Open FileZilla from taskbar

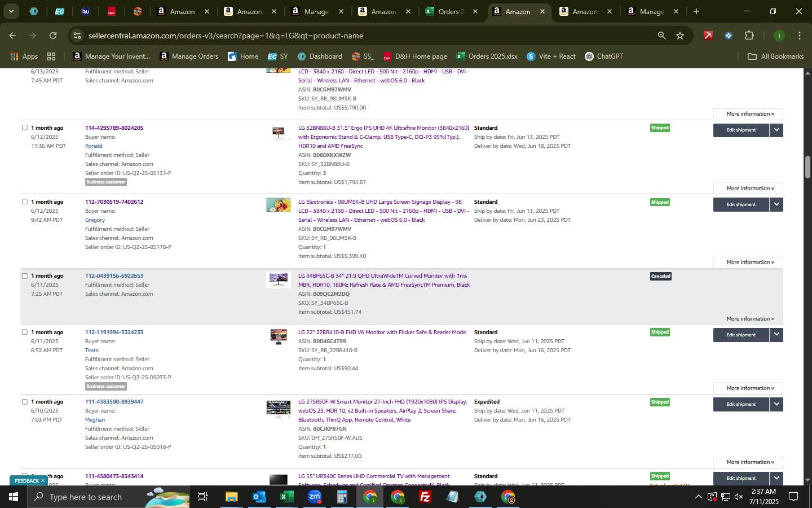coord(425,497)
